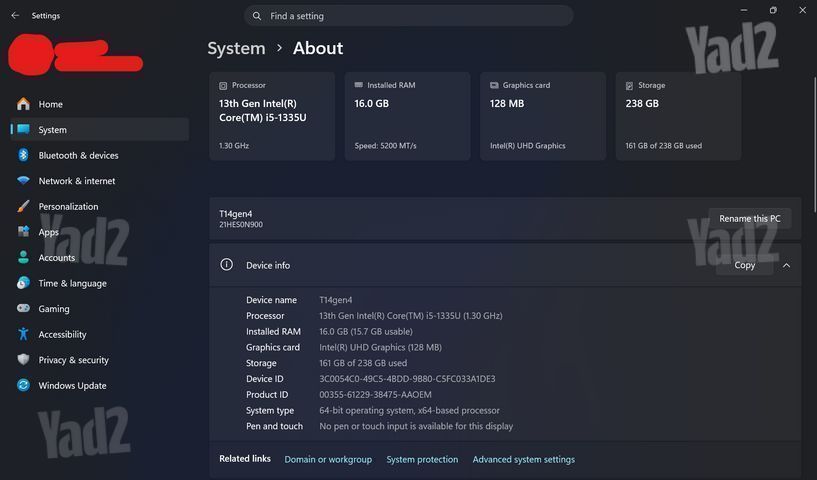
Task: Click the Windows Update refresh icon
Action: 23,385
